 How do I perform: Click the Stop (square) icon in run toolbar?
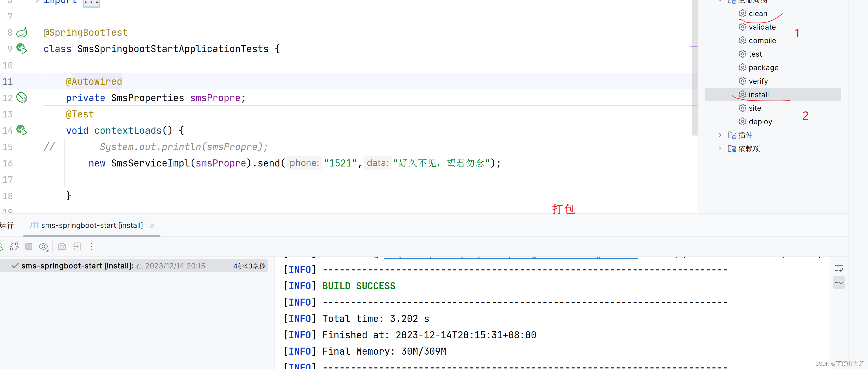pyautogui.click(x=29, y=247)
